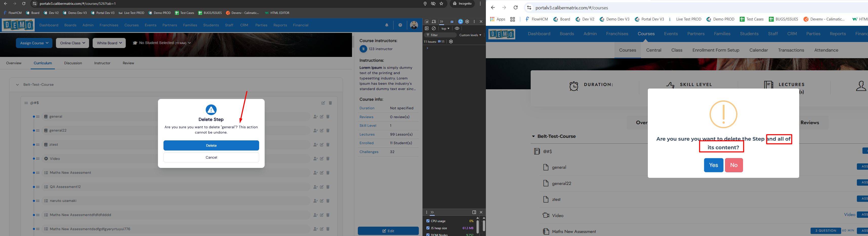The width and height of the screenshot is (868, 236).
Task: Open the White Board dropdown
Action: (x=109, y=43)
